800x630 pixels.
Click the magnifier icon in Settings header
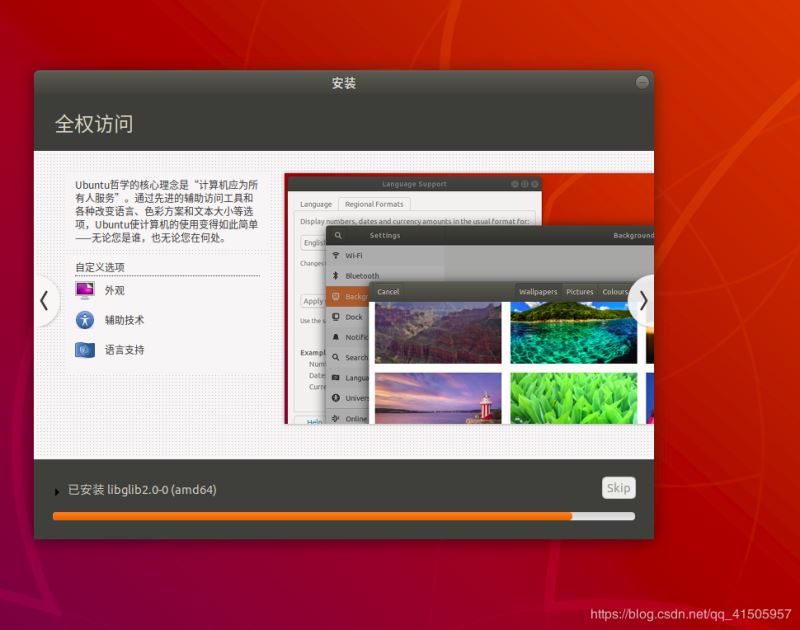[338, 236]
